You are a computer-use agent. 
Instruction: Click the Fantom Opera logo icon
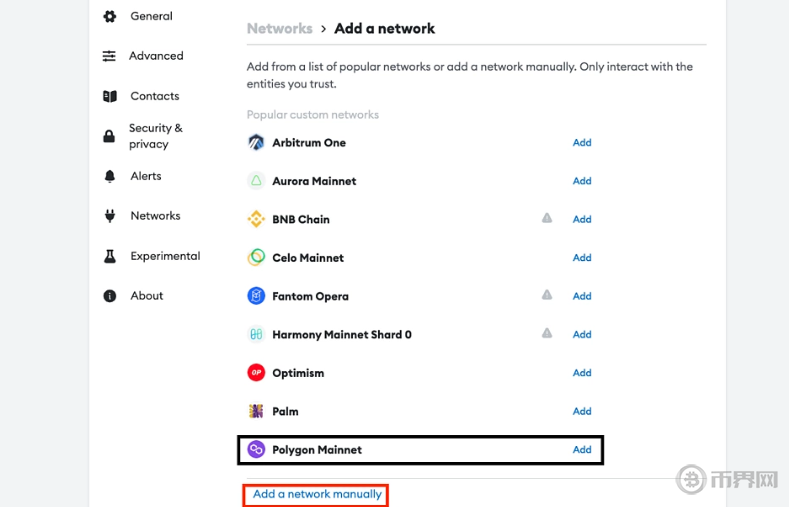click(x=256, y=296)
